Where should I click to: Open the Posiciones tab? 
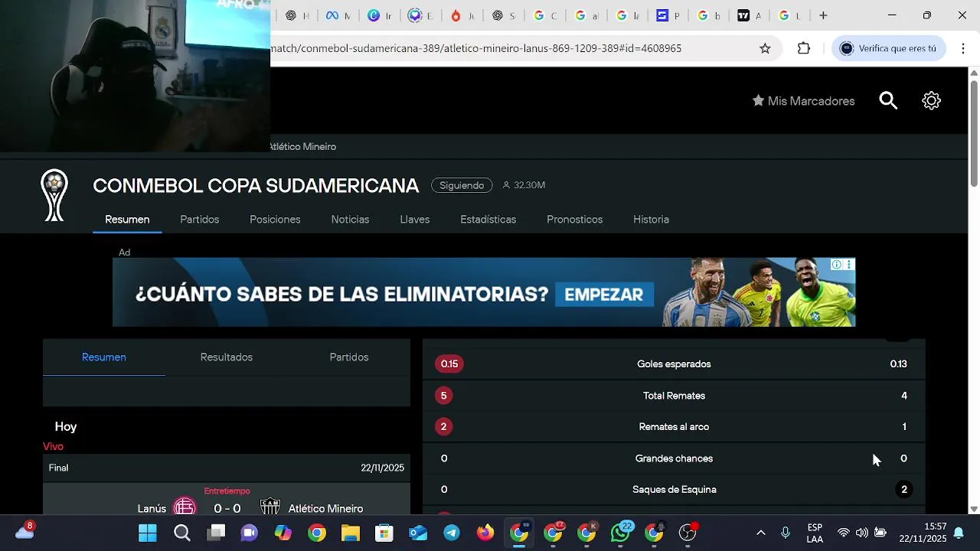point(275,220)
